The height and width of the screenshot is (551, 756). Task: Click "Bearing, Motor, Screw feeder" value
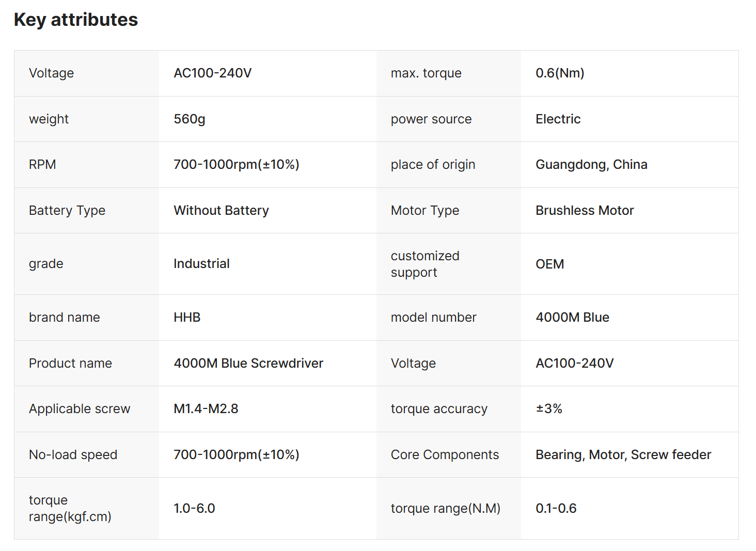(x=623, y=455)
